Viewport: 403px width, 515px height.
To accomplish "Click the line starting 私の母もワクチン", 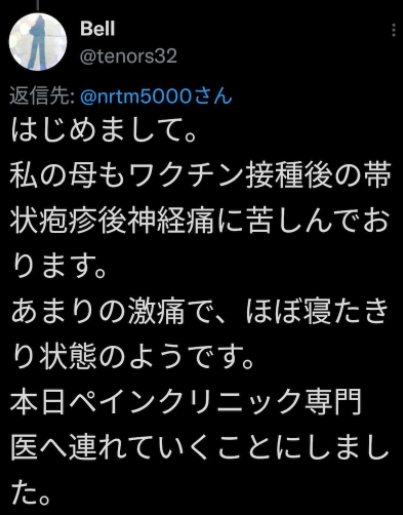I will point(201,176).
